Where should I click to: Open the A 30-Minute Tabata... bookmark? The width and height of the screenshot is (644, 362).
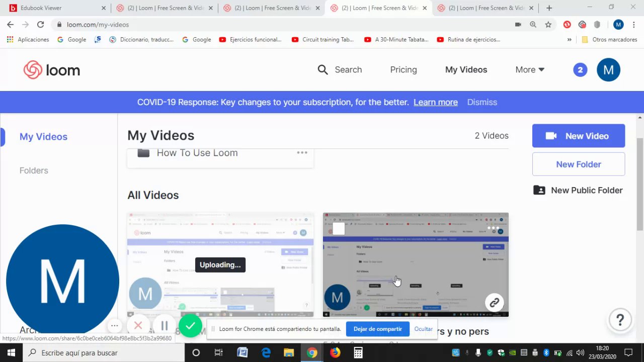(x=396, y=40)
